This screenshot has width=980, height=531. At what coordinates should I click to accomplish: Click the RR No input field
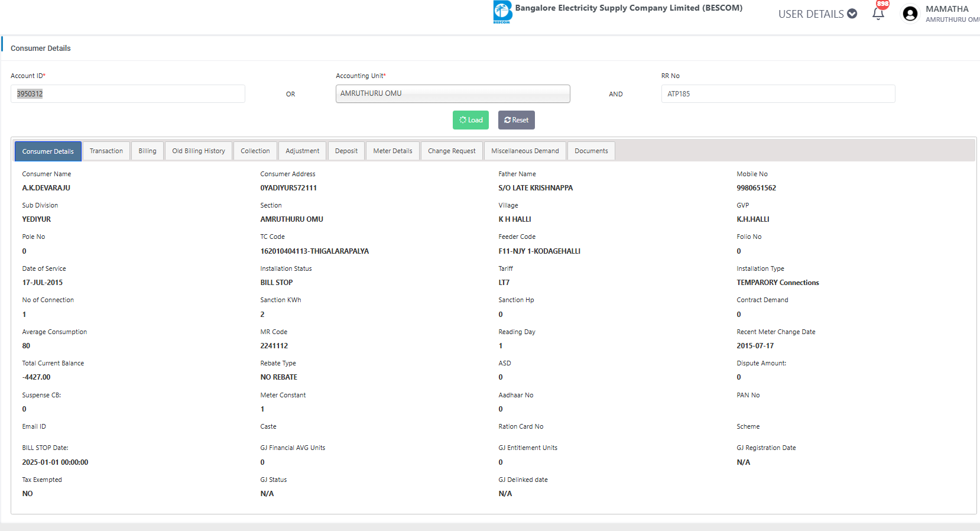(778, 93)
